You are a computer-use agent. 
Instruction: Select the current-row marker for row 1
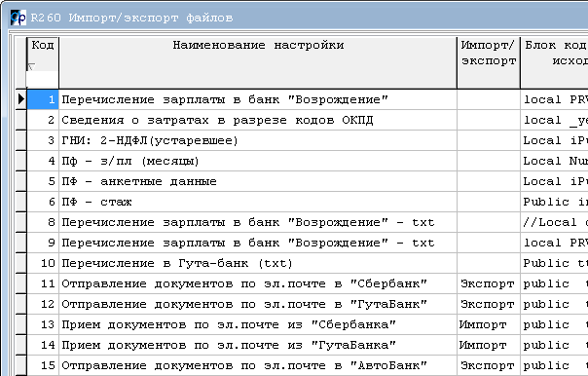(x=21, y=99)
